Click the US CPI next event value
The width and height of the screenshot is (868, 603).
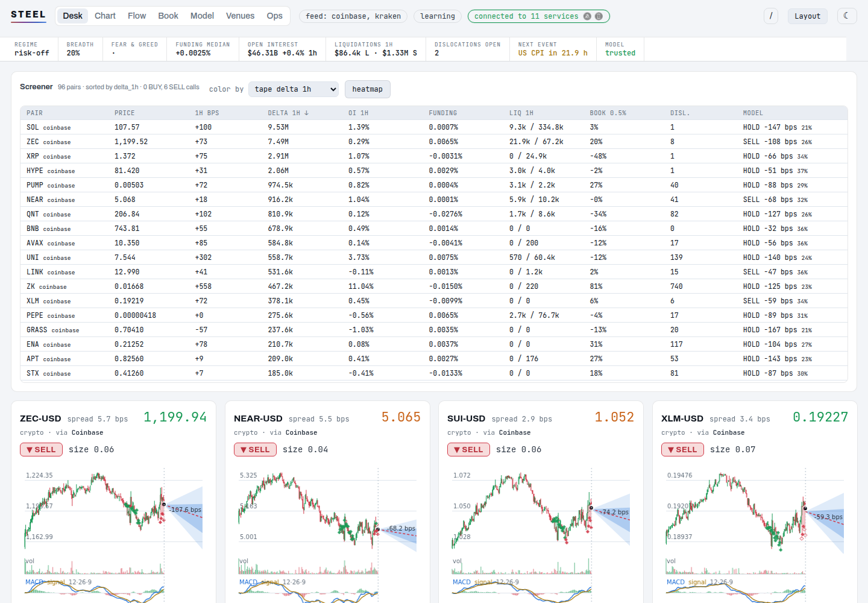pyautogui.click(x=553, y=53)
